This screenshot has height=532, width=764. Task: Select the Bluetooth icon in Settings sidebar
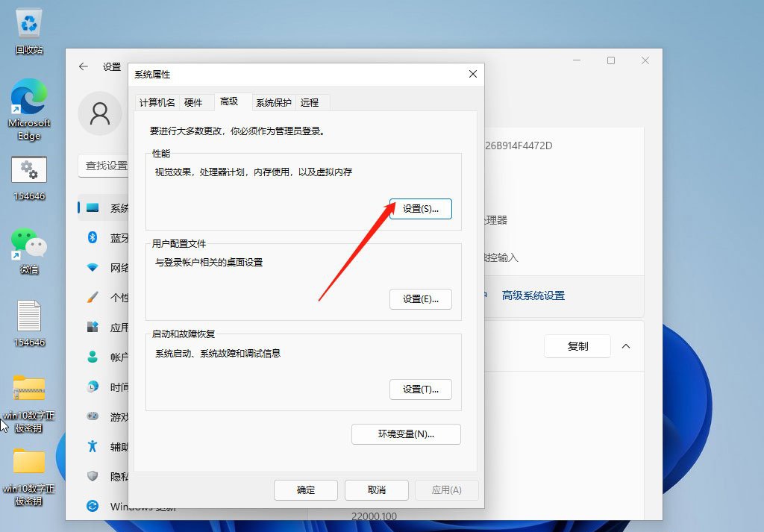click(x=93, y=237)
